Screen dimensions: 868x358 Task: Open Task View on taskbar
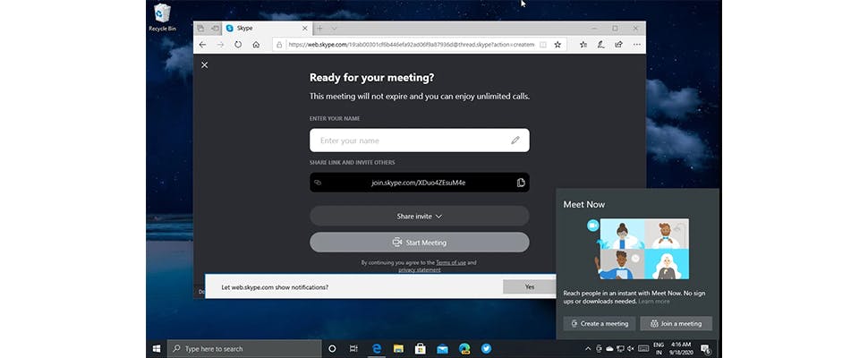click(353, 348)
